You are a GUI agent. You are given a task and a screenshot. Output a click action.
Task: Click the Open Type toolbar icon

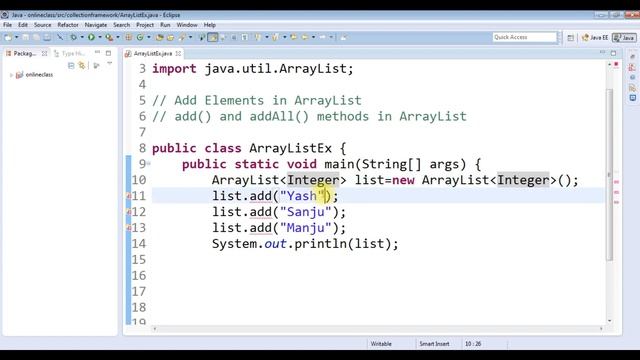[159, 37]
